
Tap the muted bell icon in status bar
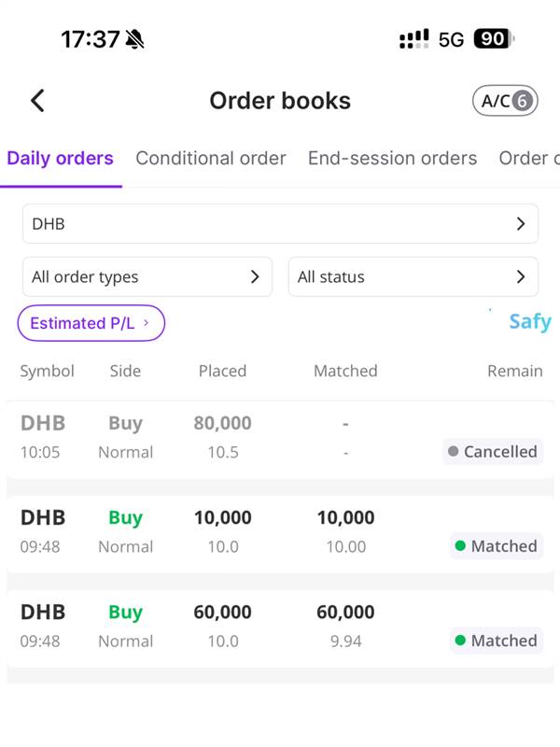[135, 39]
